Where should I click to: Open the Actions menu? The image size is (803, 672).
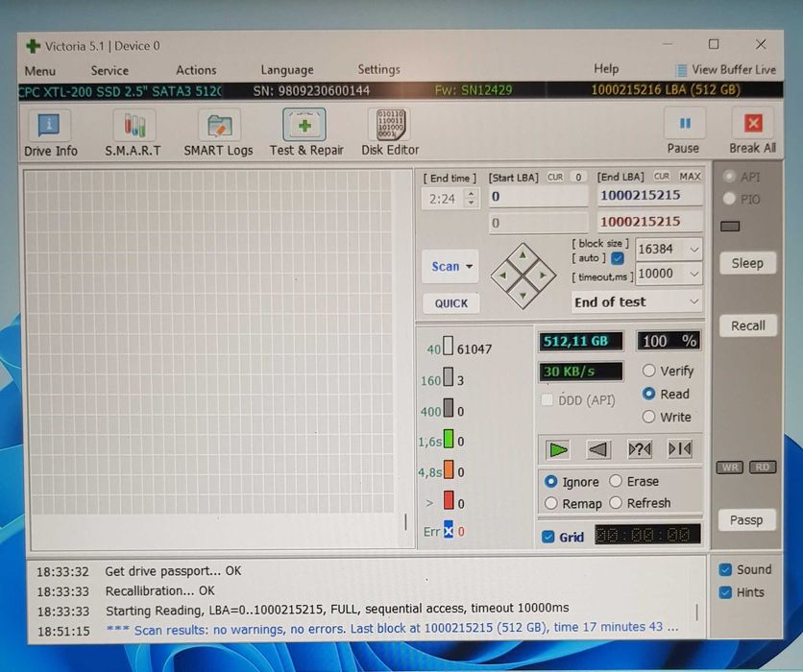(196, 70)
